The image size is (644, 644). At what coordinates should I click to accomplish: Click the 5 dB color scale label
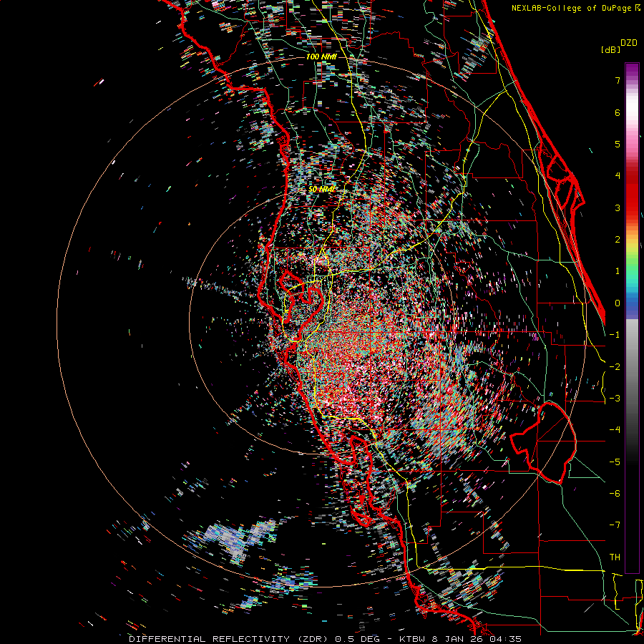tap(618, 144)
